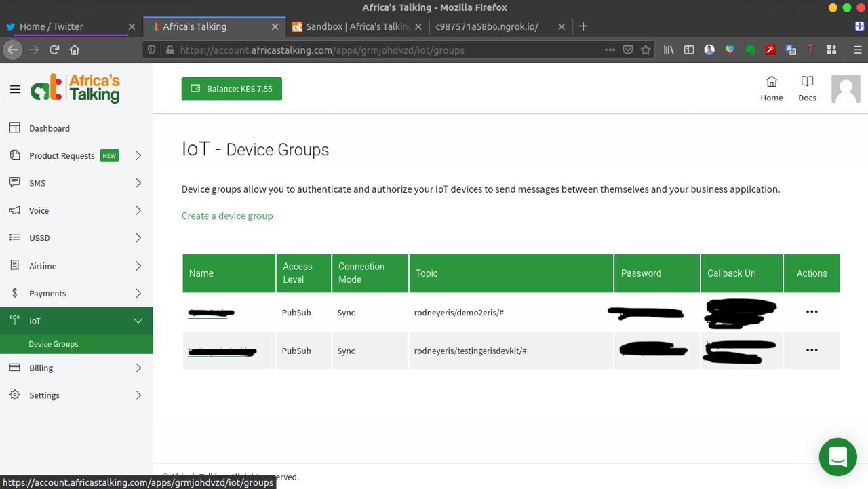Click the Voice megaphone icon
This screenshot has height=489, width=868.
tap(15, 210)
